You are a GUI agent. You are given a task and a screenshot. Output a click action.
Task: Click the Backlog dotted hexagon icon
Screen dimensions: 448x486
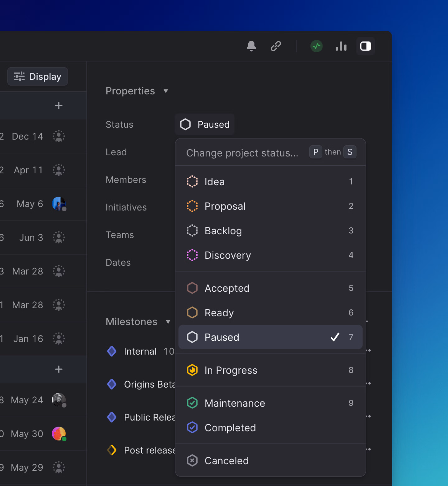click(x=192, y=230)
